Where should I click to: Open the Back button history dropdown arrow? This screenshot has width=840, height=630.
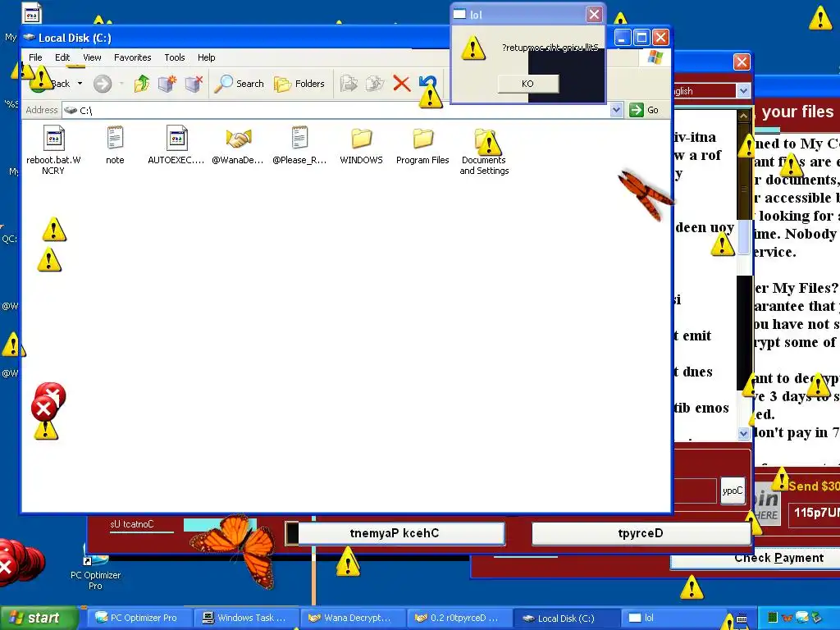[80, 84]
